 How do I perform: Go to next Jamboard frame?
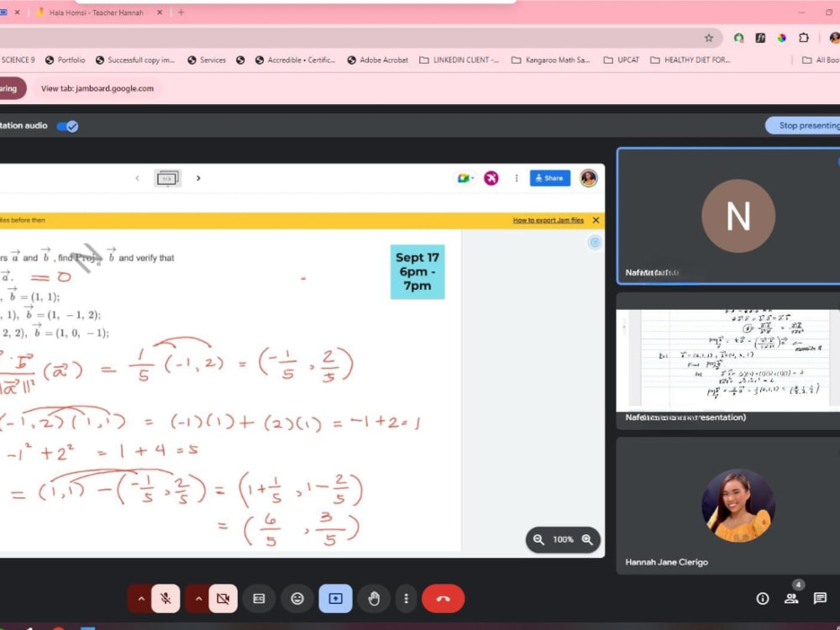[198, 178]
